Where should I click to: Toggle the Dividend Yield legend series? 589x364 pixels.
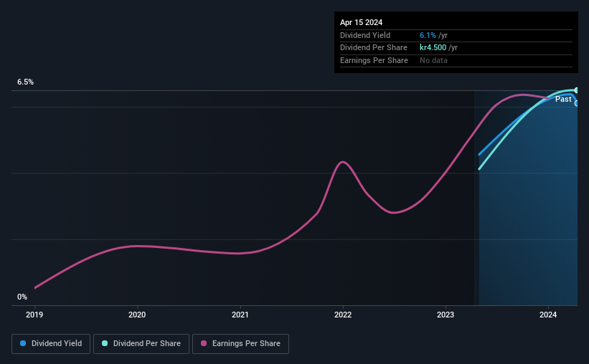[50, 344]
